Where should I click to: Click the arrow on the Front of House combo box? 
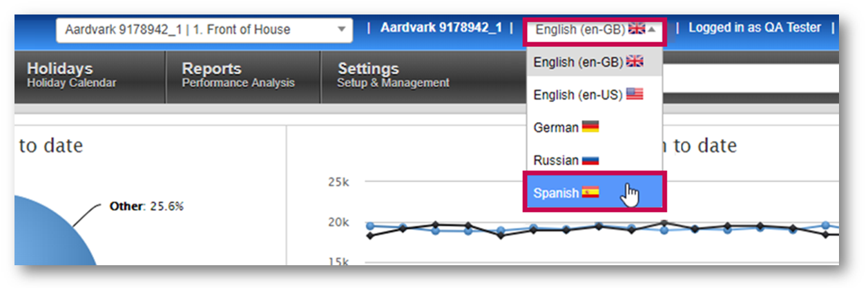tap(341, 30)
